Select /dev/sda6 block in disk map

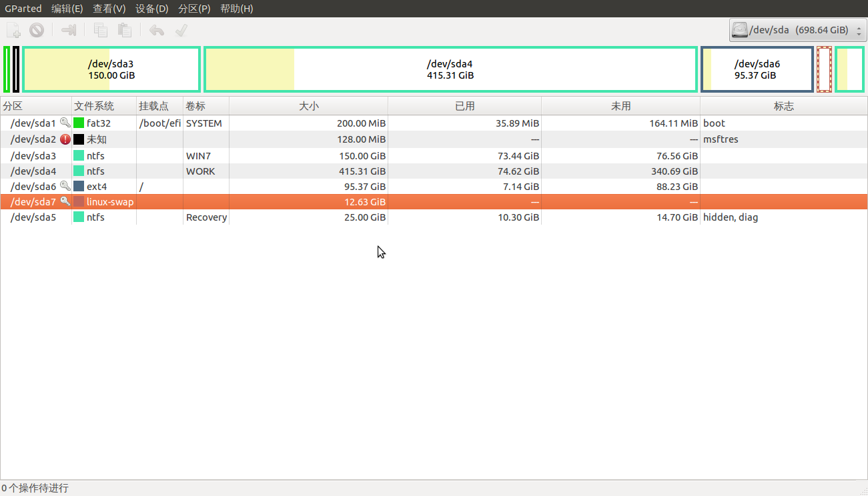click(x=757, y=69)
